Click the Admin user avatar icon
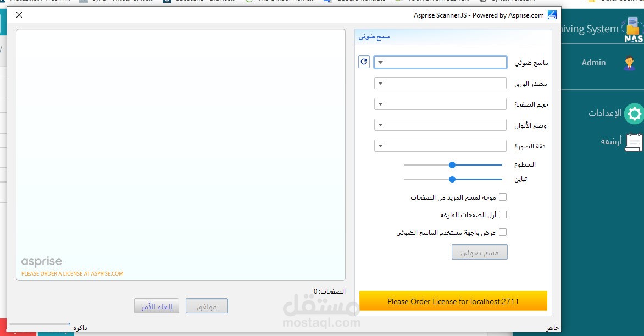The height and width of the screenshot is (336, 644). pos(629,63)
